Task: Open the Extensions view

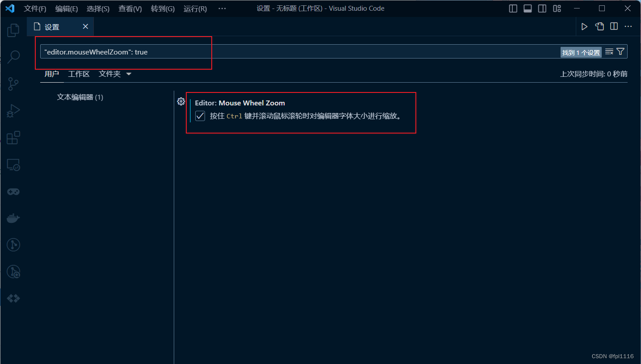Action: tap(13, 138)
